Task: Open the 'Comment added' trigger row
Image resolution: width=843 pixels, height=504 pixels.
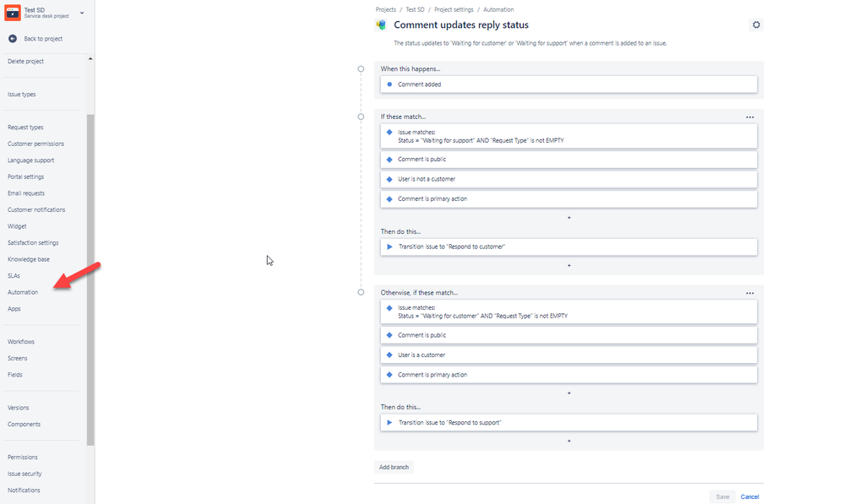Action: pos(568,84)
